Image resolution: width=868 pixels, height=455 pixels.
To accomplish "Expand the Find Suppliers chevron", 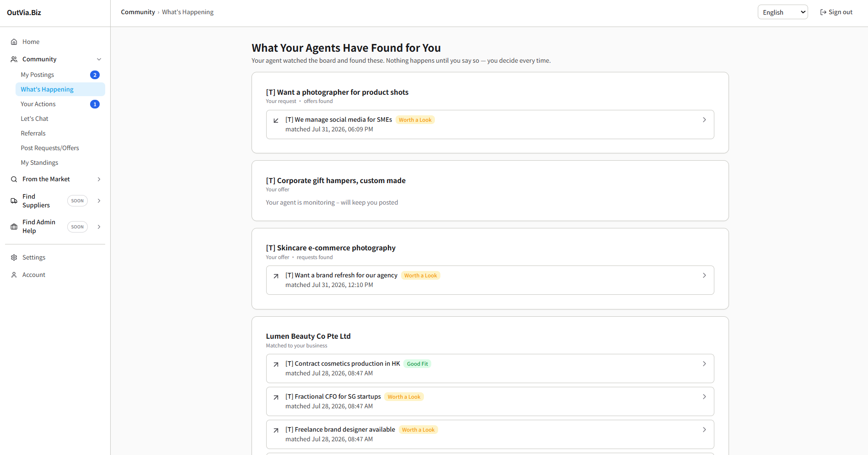I will coord(99,200).
